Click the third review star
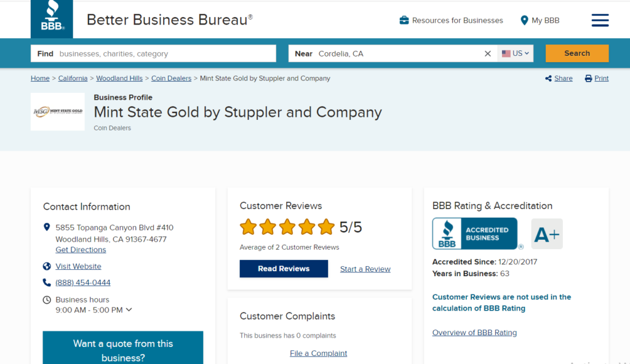 (x=287, y=227)
